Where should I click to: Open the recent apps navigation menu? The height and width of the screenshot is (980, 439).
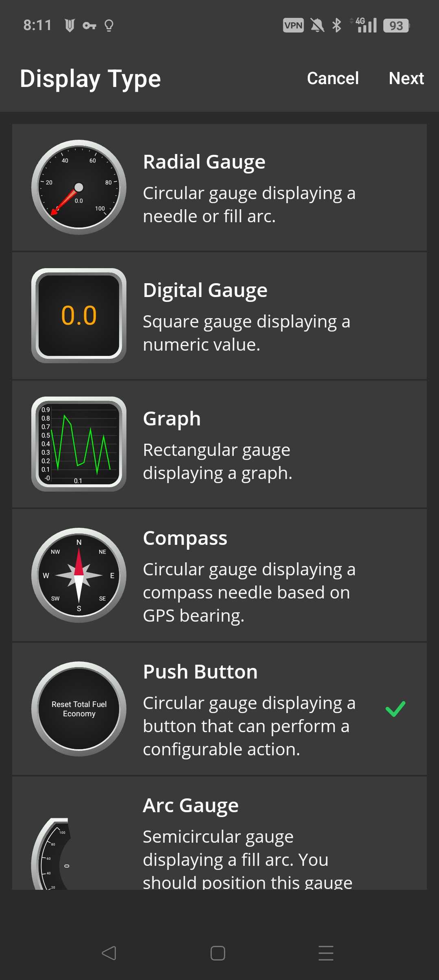pos(326,953)
